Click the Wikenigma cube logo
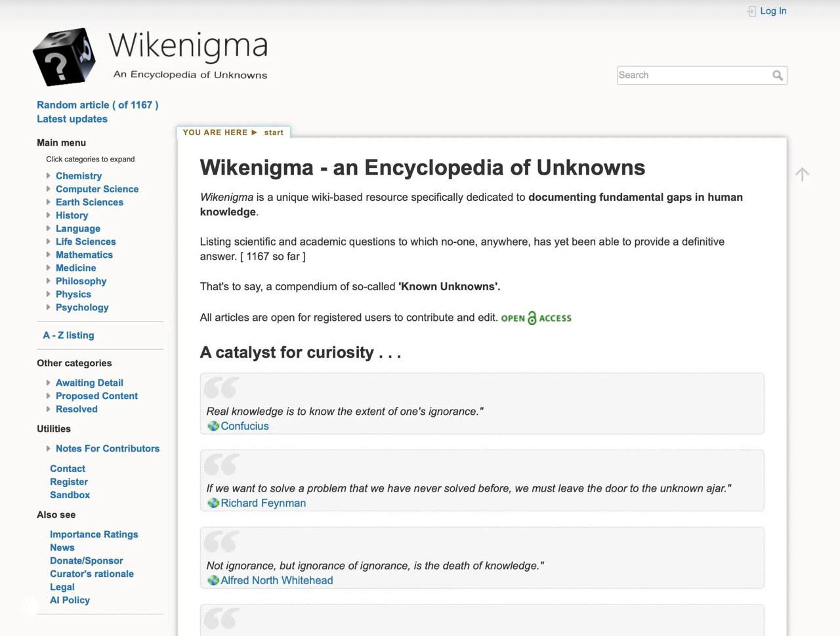The image size is (840, 636). click(63, 56)
